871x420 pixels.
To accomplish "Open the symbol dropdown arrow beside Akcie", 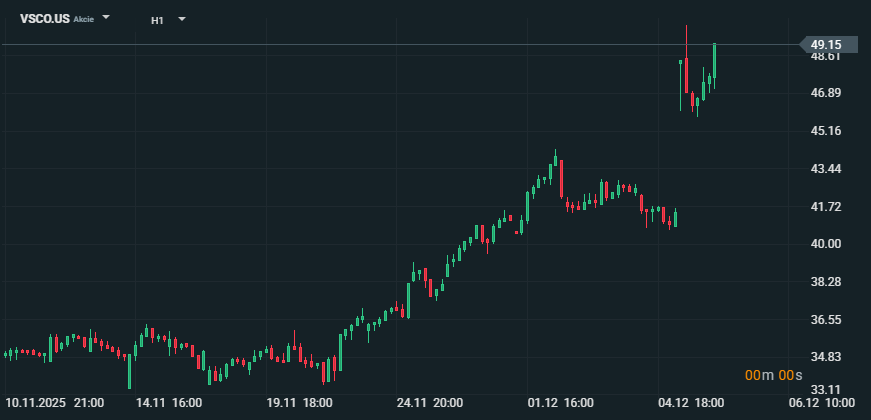I will (x=107, y=19).
